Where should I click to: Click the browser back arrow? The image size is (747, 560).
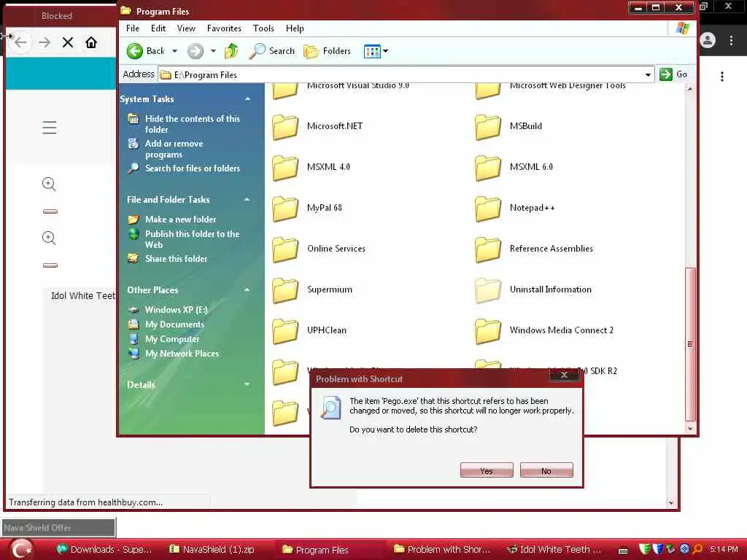pos(20,42)
